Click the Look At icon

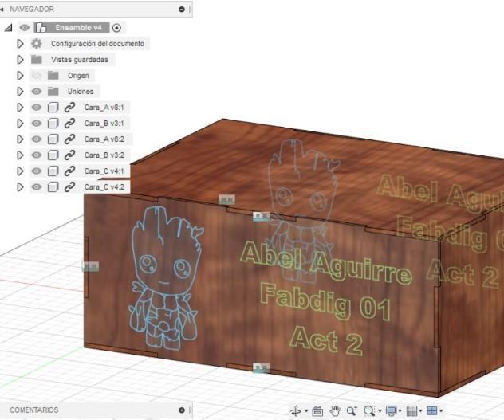coord(317,411)
